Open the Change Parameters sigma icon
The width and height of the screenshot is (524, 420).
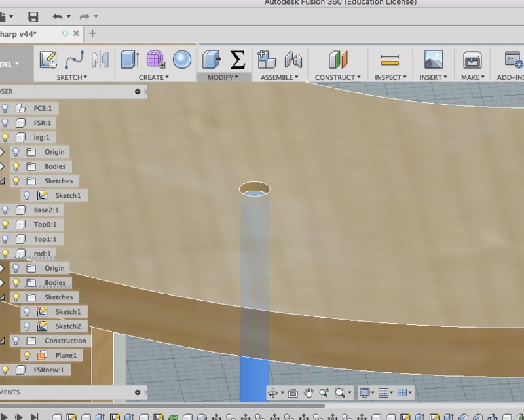click(x=237, y=60)
